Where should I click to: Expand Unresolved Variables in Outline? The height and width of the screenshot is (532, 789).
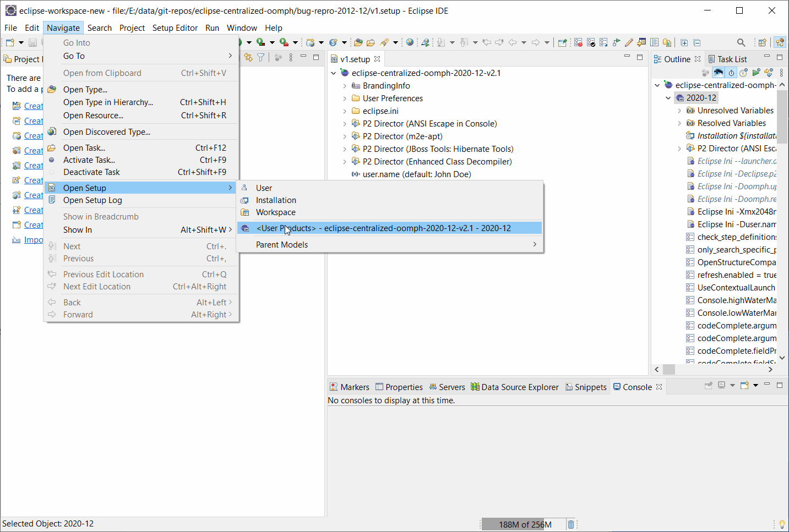tap(679, 111)
